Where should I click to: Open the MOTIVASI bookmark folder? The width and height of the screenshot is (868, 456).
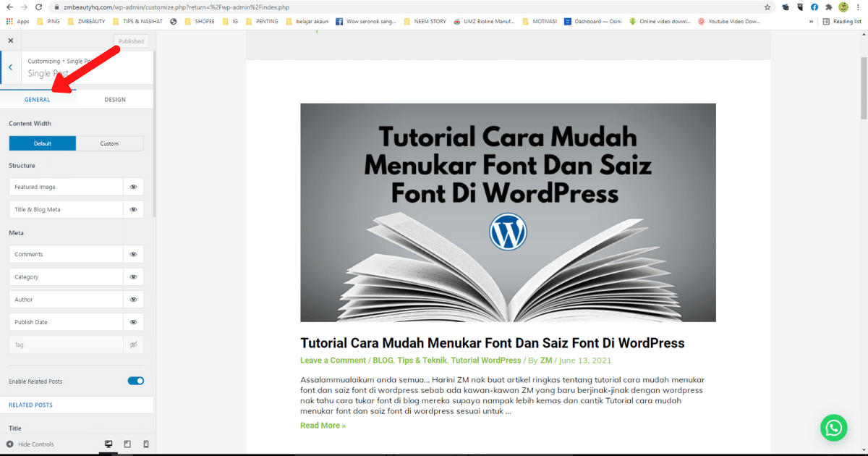[540, 21]
